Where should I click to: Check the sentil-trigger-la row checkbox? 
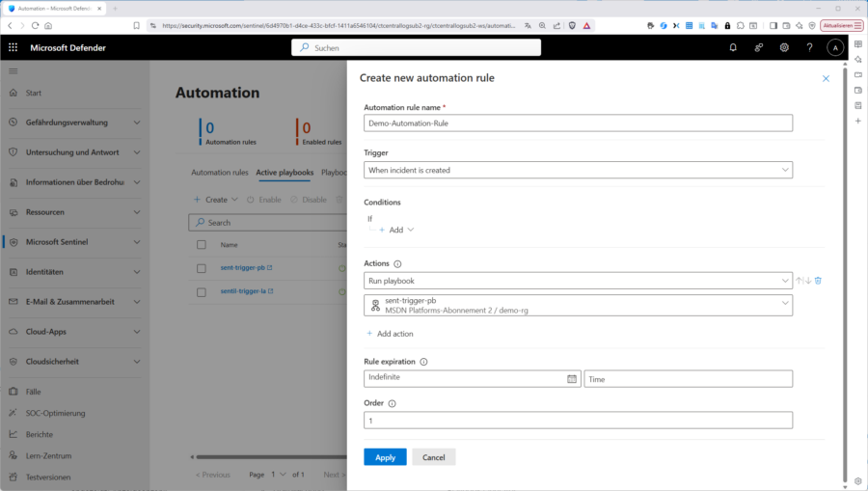click(x=202, y=291)
